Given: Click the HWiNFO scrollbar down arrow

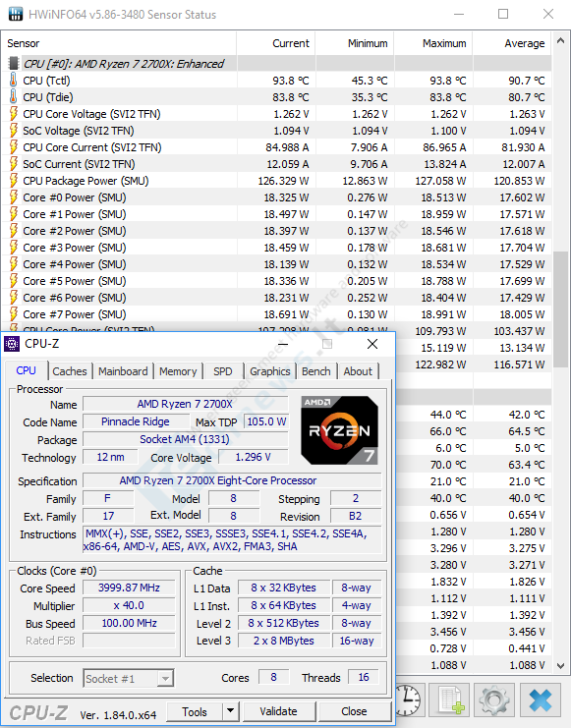Looking at the screenshot, I should point(561,665).
